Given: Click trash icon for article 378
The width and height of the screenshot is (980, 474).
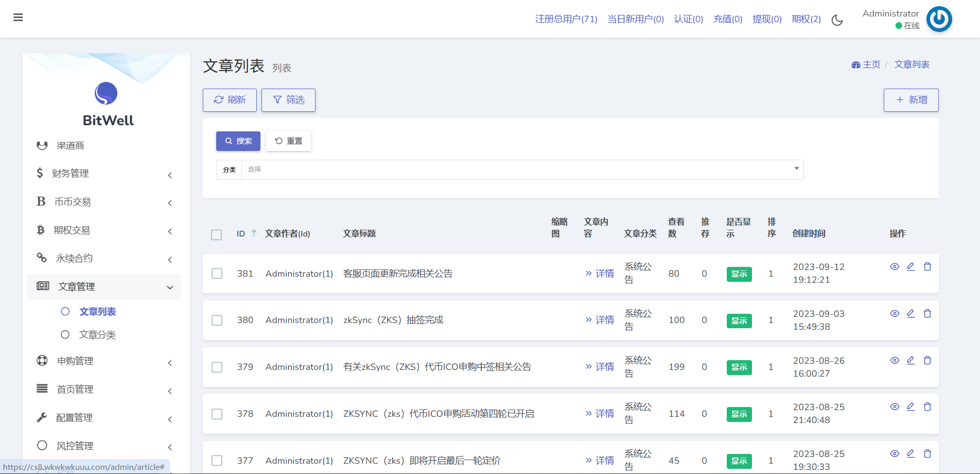Looking at the screenshot, I should (927, 407).
